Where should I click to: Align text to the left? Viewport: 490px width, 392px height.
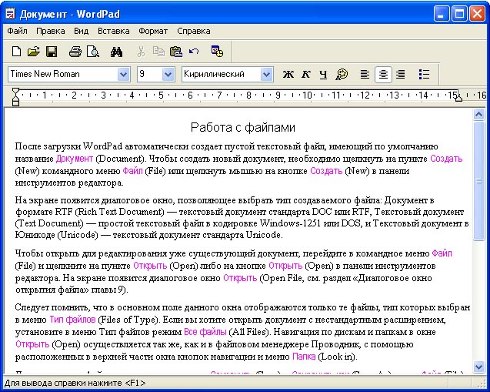coord(365,74)
